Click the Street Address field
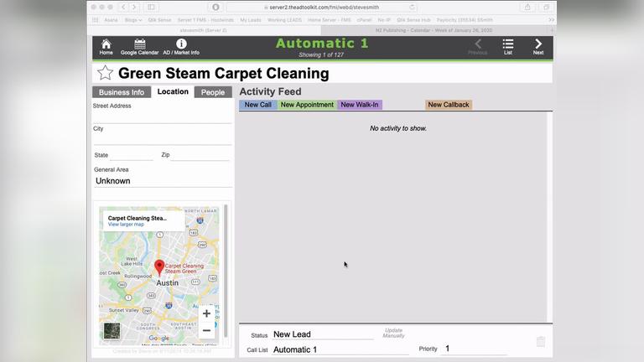The height and width of the screenshot is (362, 644). pos(163,116)
